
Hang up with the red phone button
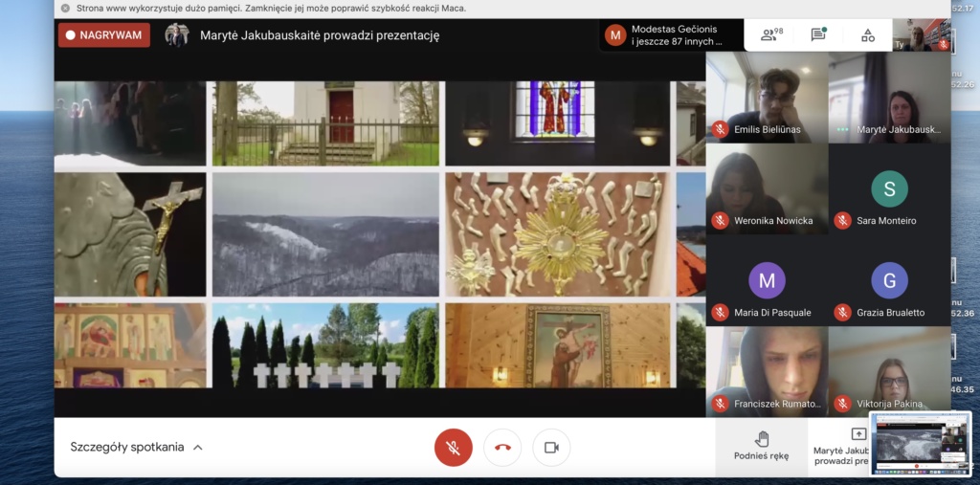[502, 447]
